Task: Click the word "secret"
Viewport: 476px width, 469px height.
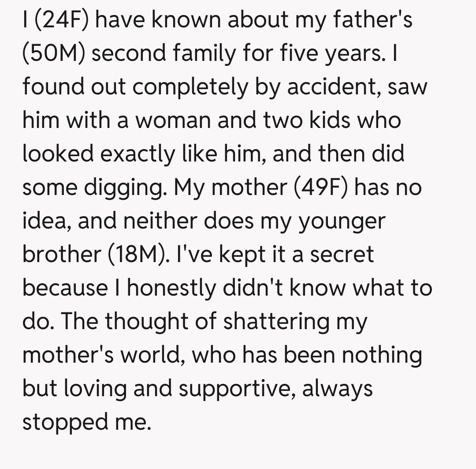Action: 342,255
